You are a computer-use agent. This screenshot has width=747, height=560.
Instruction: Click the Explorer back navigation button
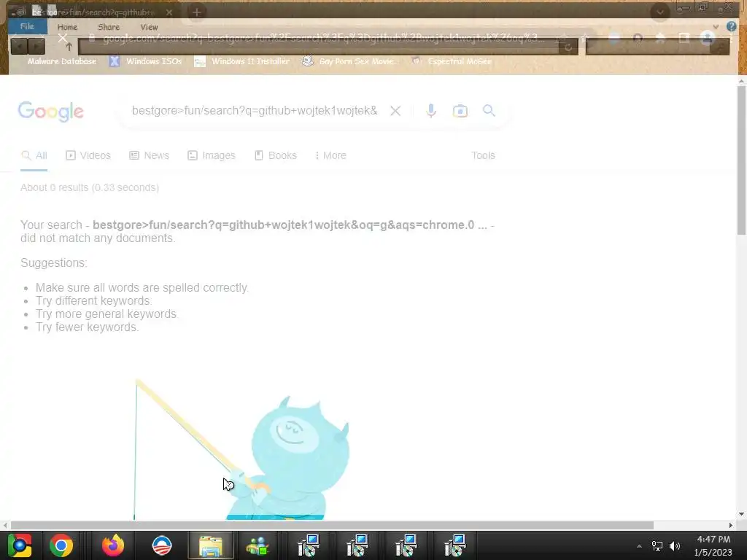click(19, 46)
